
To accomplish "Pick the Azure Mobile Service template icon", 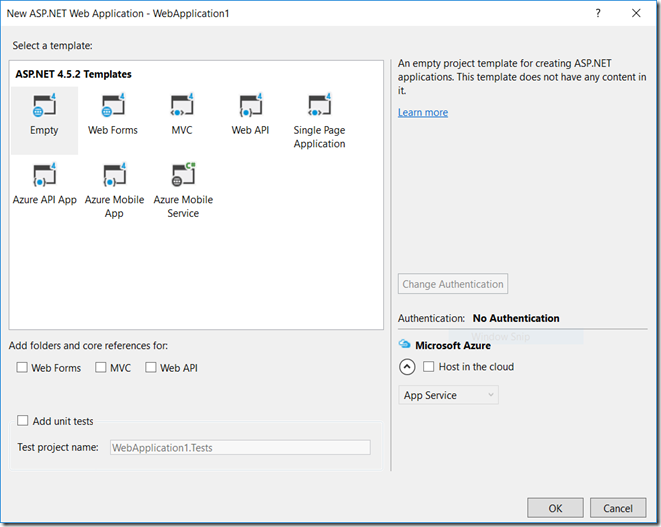I will (x=183, y=175).
